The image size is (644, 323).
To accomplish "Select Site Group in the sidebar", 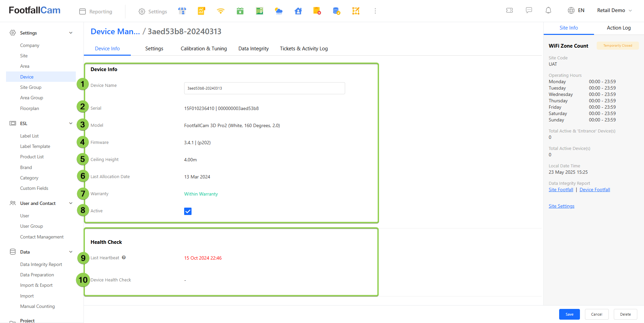I will pos(31,87).
